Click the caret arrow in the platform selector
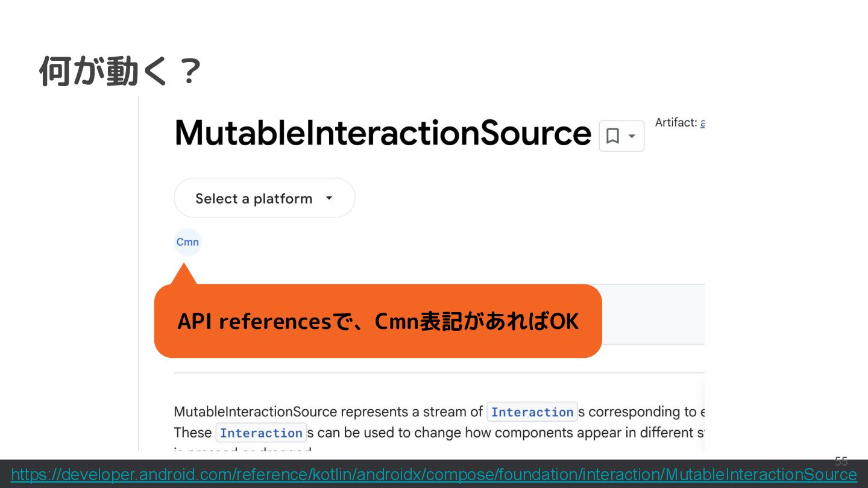The width and height of the screenshot is (868, 488). 329,198
